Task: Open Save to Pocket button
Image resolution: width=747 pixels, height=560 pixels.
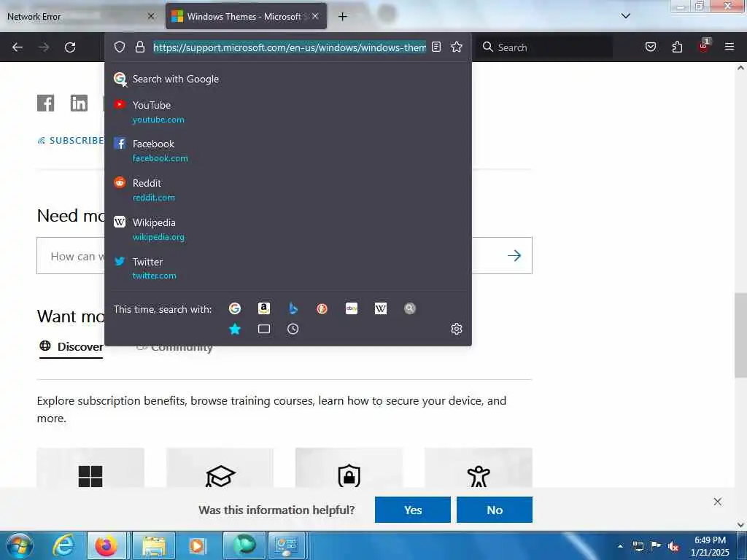Action: point(650,47)
